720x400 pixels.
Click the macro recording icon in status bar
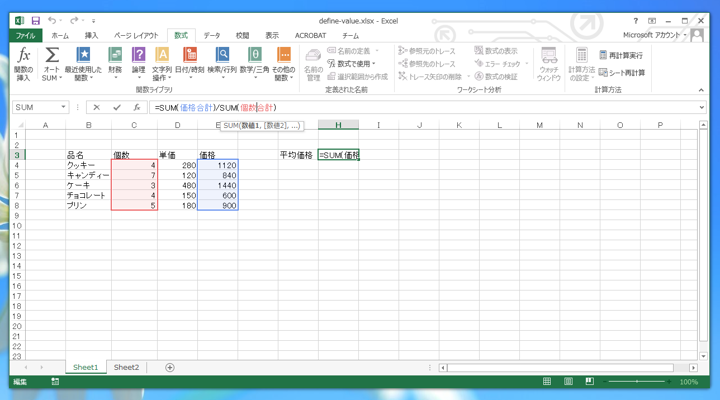(x=55, y=382)
